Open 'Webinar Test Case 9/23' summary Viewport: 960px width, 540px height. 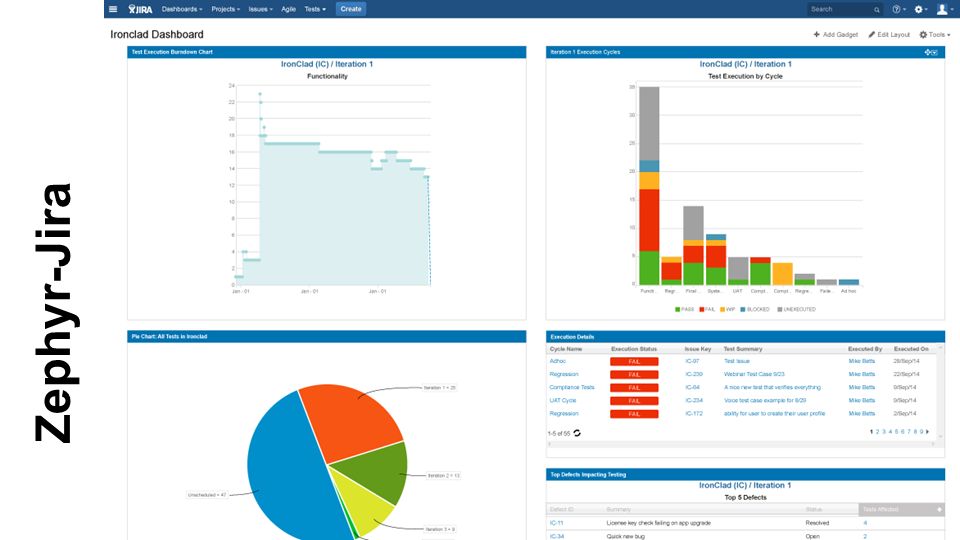coord(754,374)
